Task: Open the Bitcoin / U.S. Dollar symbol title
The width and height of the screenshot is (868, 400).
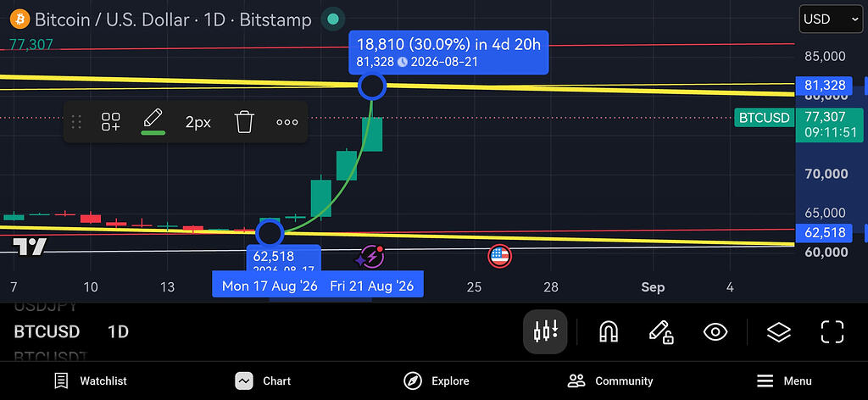Action: click(x=173, y=20)
